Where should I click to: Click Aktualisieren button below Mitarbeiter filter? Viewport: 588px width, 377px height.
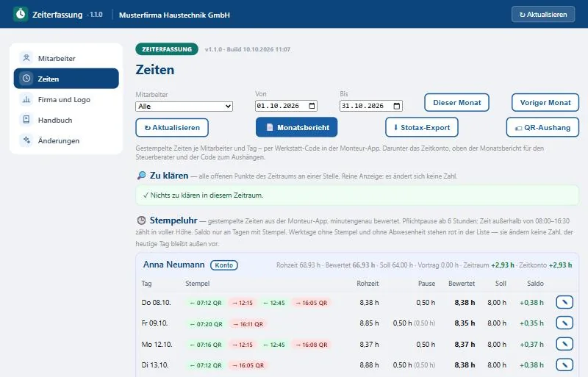click(172, 128)
